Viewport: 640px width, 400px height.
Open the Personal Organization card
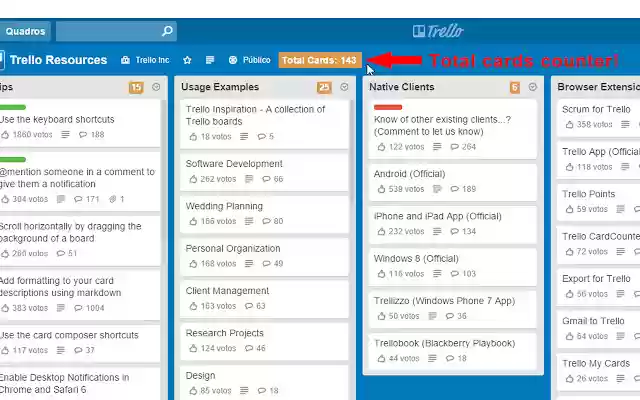(264, 256)
